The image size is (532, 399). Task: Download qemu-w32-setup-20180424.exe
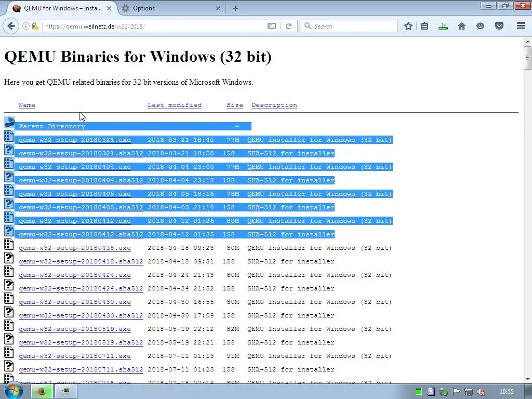75,275
